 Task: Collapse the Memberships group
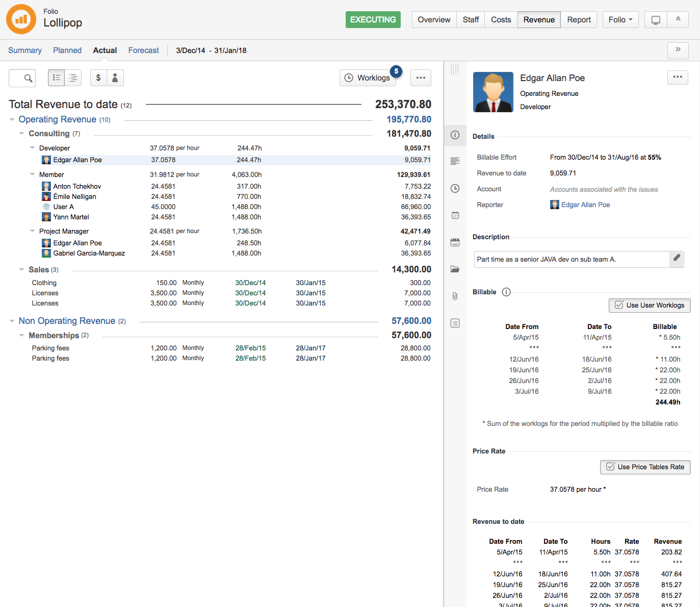(x=21, y=336)
